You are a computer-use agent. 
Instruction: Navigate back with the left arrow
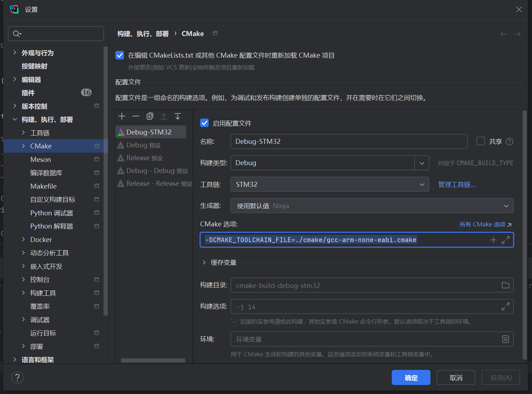[x=504, y=34]
